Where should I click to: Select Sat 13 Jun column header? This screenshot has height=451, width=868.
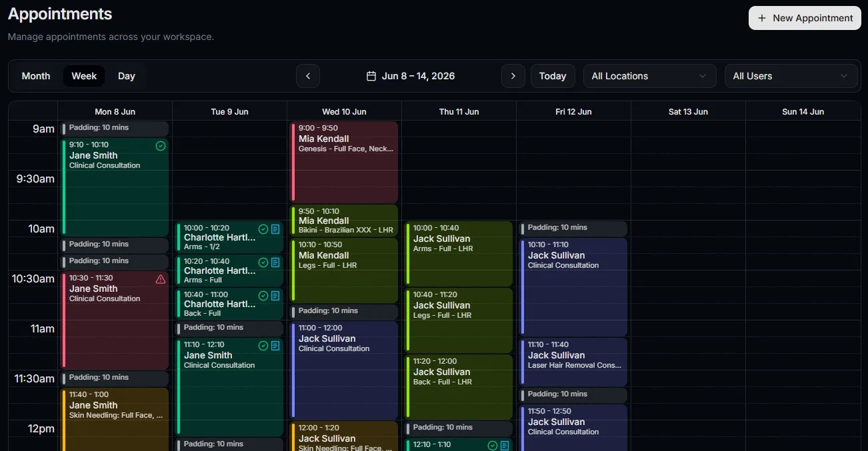click(689, 112)
